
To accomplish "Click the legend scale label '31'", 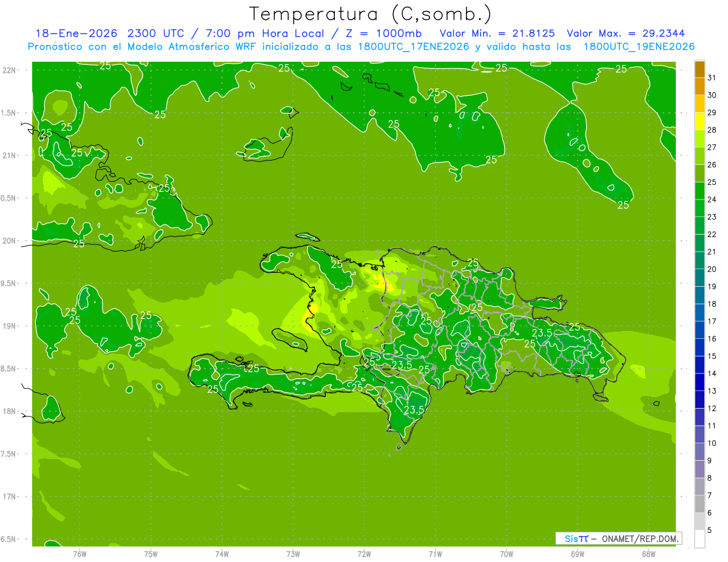I will click(712, 78).
